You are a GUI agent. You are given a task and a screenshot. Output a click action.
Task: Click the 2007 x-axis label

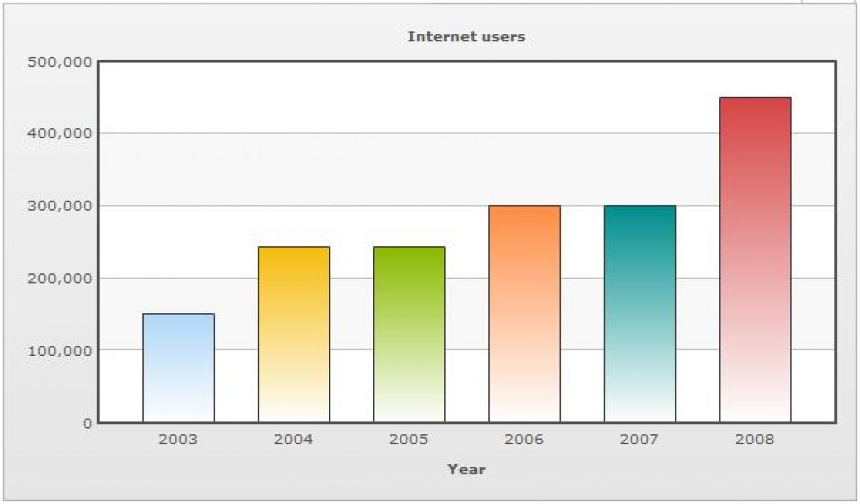tap(639, 439)
